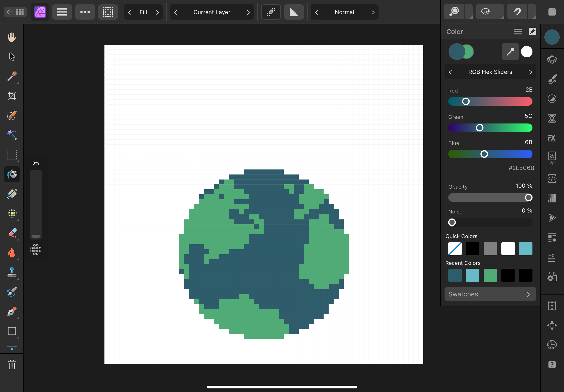564x392 pixels.
Task: Toggle the pin on Color panel
Action: tap(532, 32)
